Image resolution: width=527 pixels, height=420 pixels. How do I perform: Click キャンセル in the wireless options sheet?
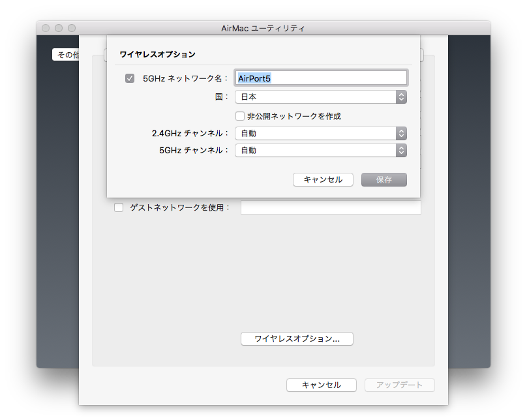[x=323, y=180]
